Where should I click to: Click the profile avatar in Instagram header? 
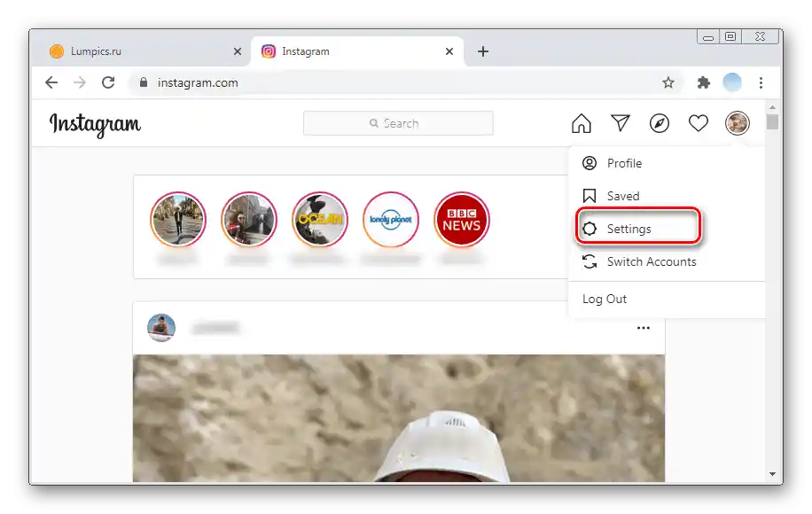[737, 123]
